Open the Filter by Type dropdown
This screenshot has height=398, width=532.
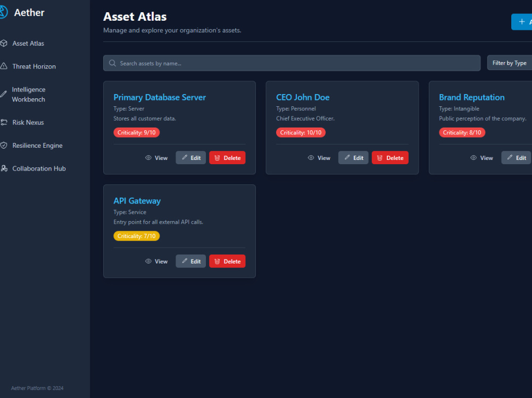pos(510,63)
